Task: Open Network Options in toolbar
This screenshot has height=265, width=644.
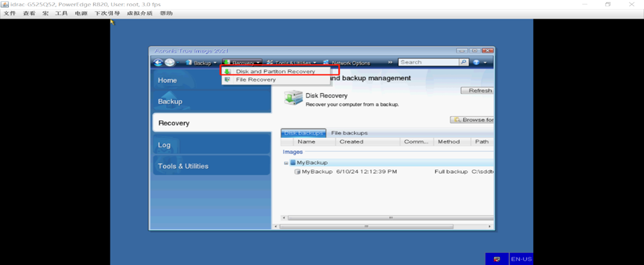Action: pyautogui.click(x=346, y=63)
